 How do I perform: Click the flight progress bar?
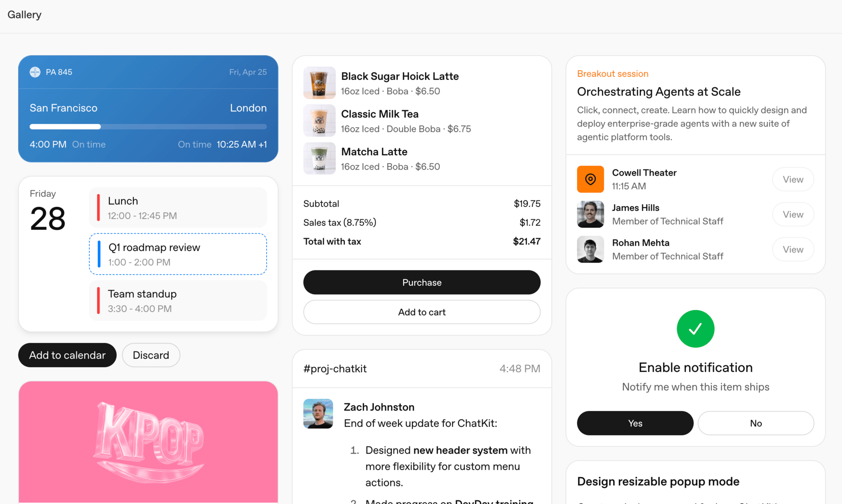[148, 127]
